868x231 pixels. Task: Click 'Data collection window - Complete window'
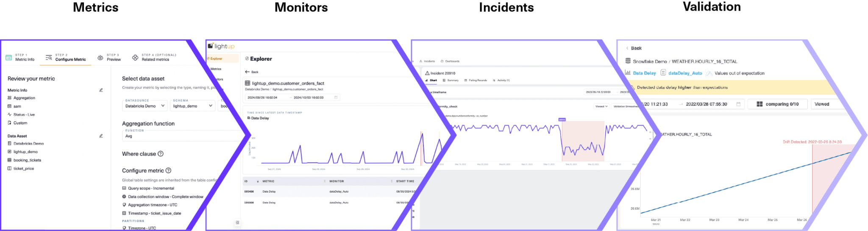tap(163, 197)
